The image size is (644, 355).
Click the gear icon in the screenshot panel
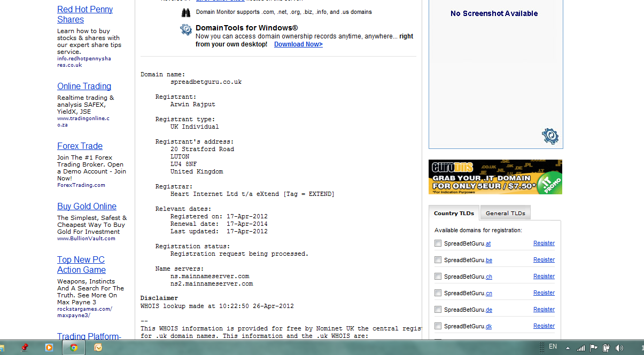550,136
